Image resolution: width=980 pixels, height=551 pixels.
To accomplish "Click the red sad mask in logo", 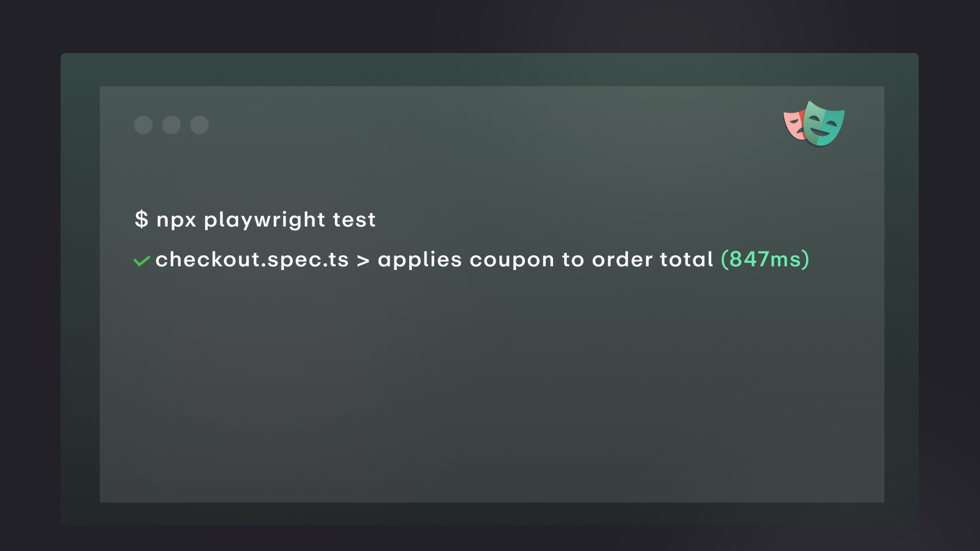I will coord(794,125).
